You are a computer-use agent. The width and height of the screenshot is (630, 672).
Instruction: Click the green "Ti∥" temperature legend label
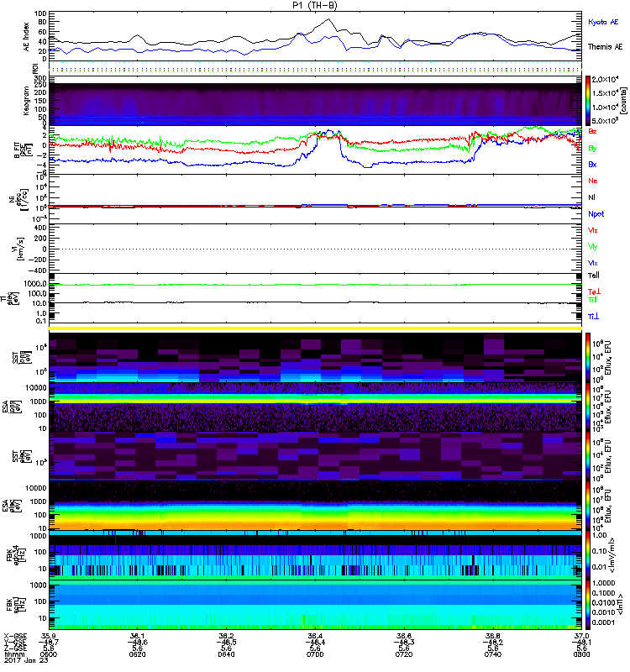pyautogui.click(x=592, y=300)
